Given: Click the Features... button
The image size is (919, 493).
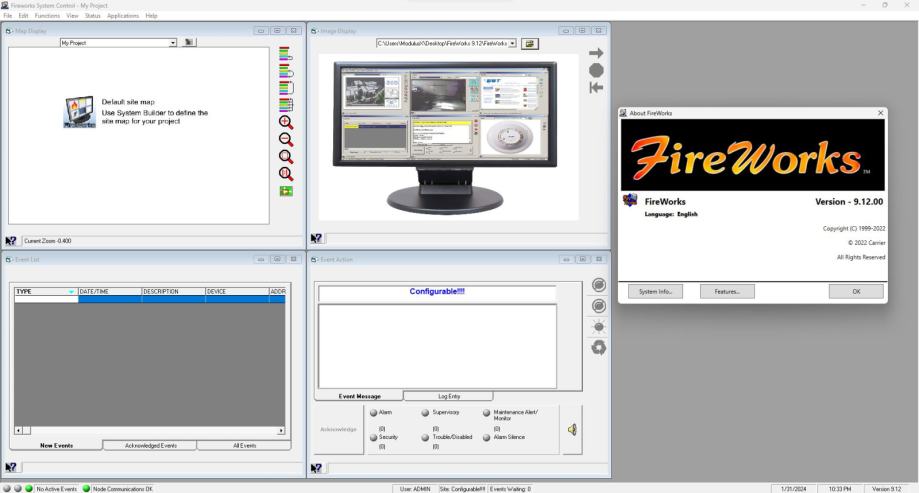Looking at the screenshot, I should pos(727,291).
